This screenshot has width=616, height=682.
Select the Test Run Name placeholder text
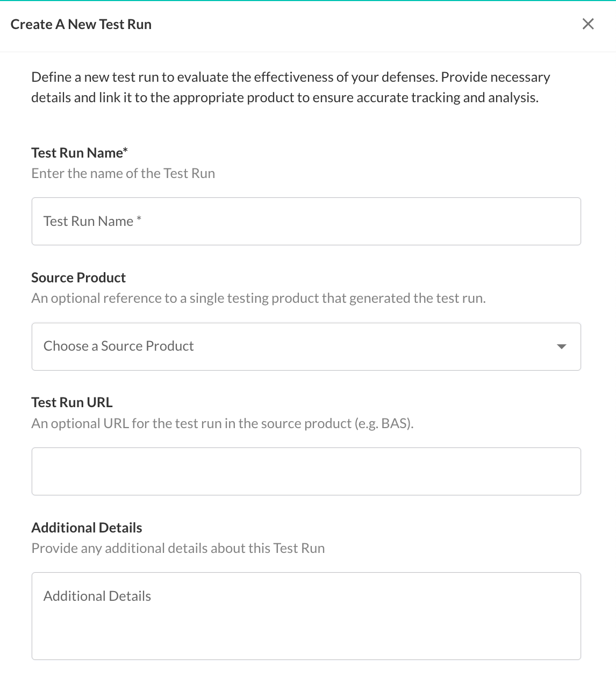click(92, 221)
